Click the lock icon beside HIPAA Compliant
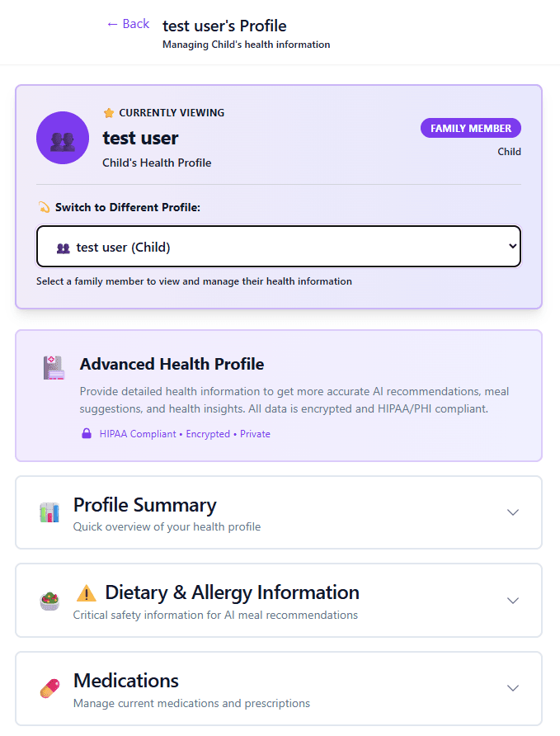 (x=86, y=433)
